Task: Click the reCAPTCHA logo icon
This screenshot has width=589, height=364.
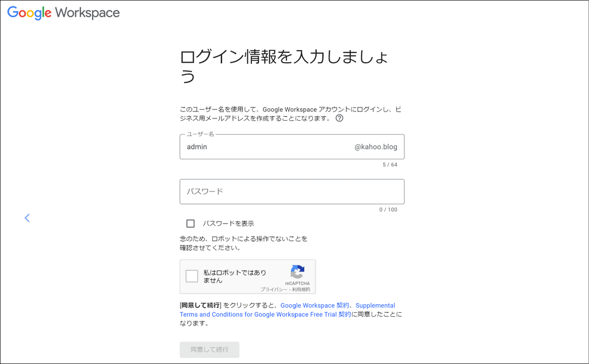Action: click(297, 272)
